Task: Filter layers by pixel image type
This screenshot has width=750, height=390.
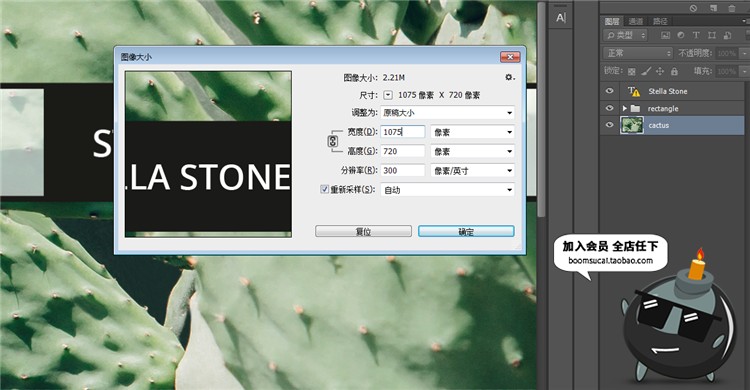Action: (665, 35)
